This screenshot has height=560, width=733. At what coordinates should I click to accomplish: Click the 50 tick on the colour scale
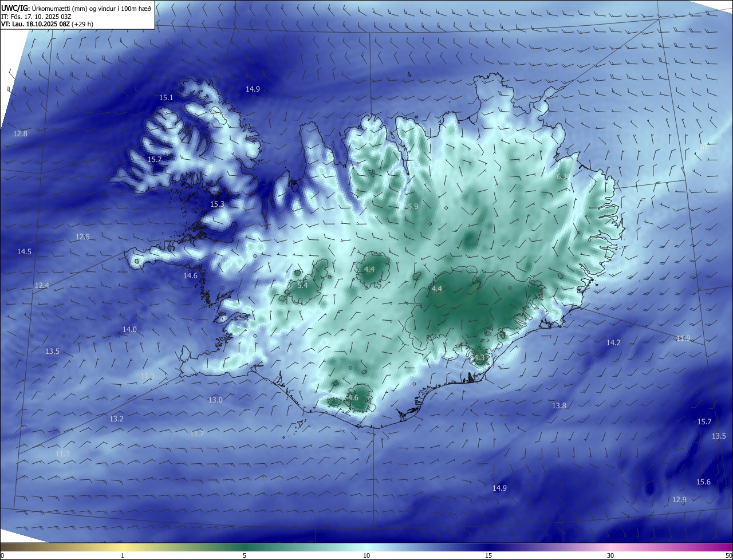click(728, 555)
